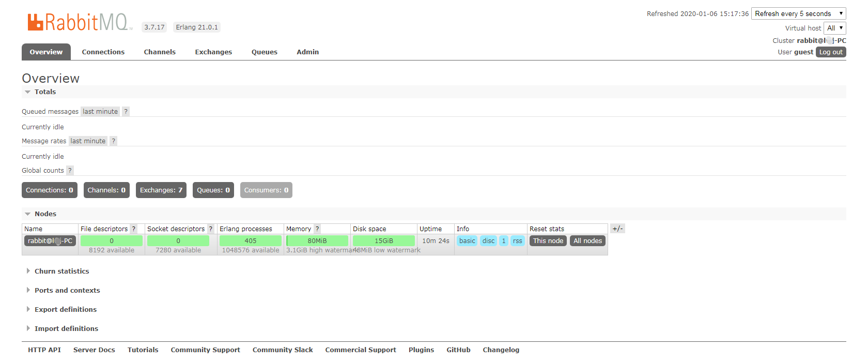Click the rss info tag
The image size is (868, 362).
point(517,240)
